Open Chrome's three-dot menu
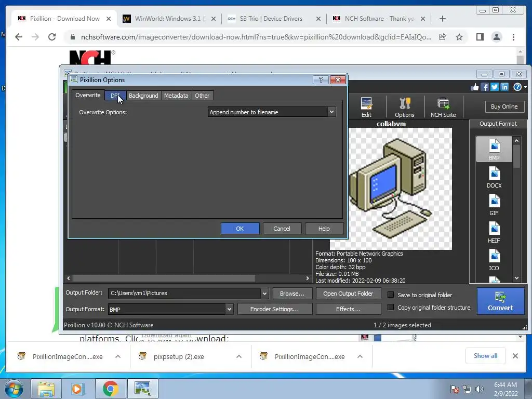 [513, 37]
